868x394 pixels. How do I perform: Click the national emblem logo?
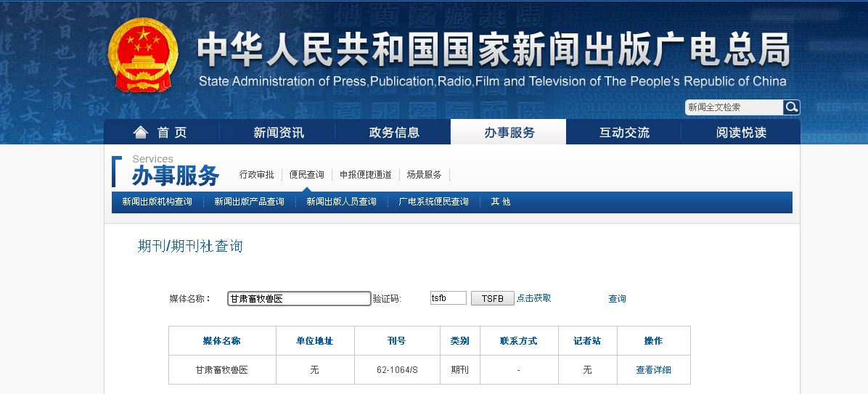tap(144, 54)
